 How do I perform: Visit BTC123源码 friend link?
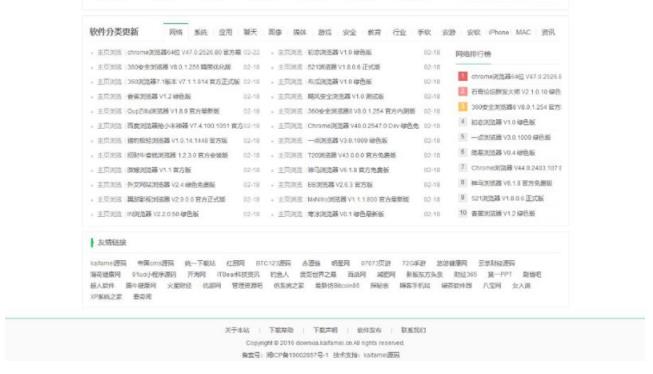(x=273, y=263)
